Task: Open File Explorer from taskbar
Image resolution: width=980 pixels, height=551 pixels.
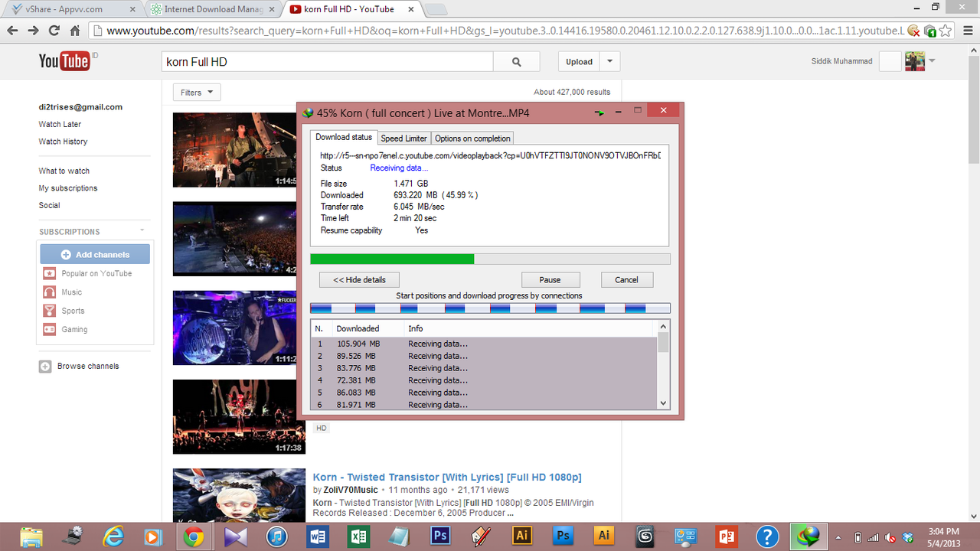Action: [31, 536]
